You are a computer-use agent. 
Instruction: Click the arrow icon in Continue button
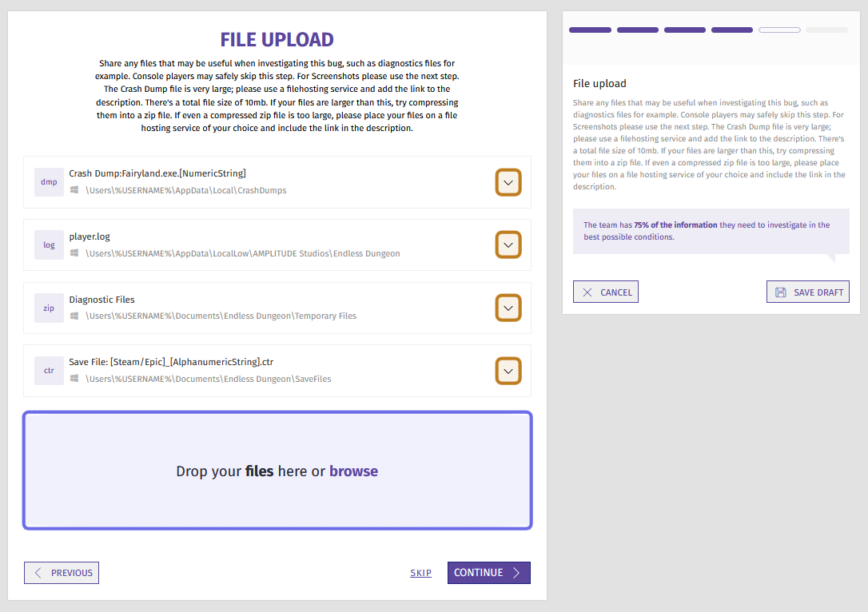[x=516, y=573]
